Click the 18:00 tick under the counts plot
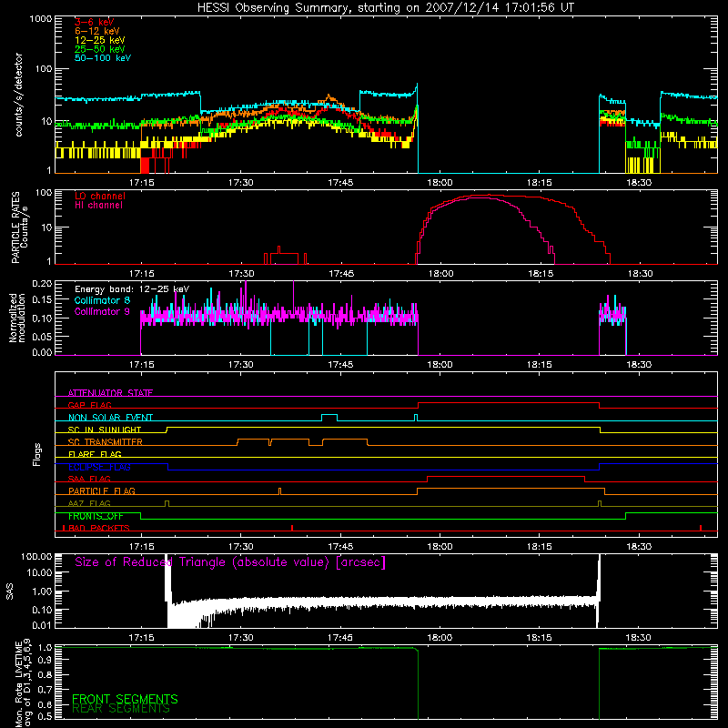Image resolution: width=728 pixels, height=728 pixels. coord(440,183)
